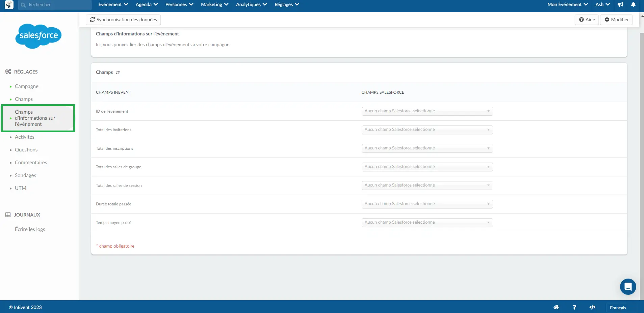This screenshot has height=313, width=644.
Task: Open the Analytiques menu
Action: tap(252, 4)
